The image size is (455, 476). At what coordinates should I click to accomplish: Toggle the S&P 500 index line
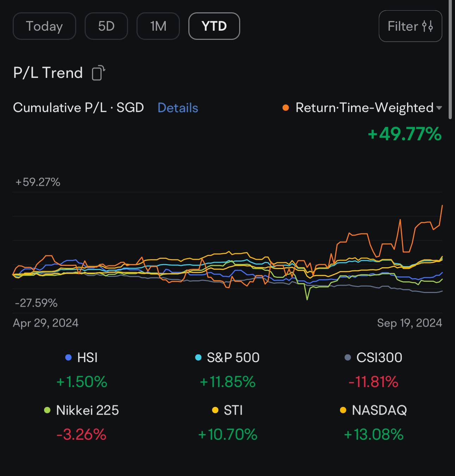tap(227, 358)
